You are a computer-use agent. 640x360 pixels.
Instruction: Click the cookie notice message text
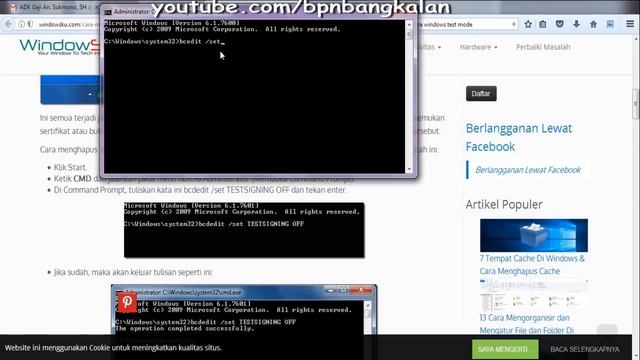113,348
